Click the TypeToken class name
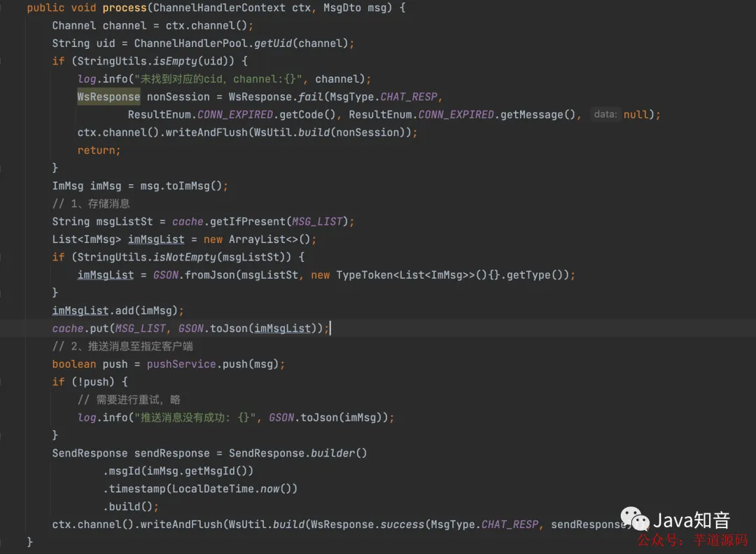The height and width of the screenshot is (554, 756). (365, 275)
